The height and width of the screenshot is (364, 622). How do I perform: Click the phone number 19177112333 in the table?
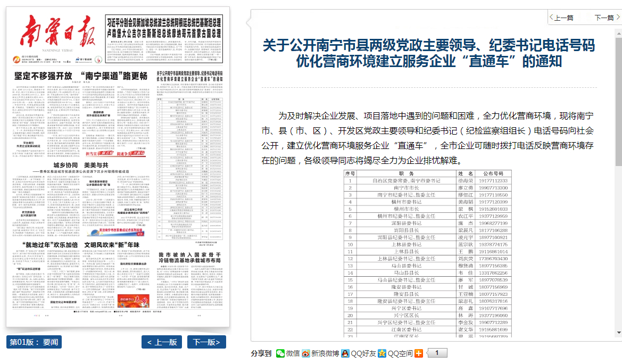coord(493,180)
